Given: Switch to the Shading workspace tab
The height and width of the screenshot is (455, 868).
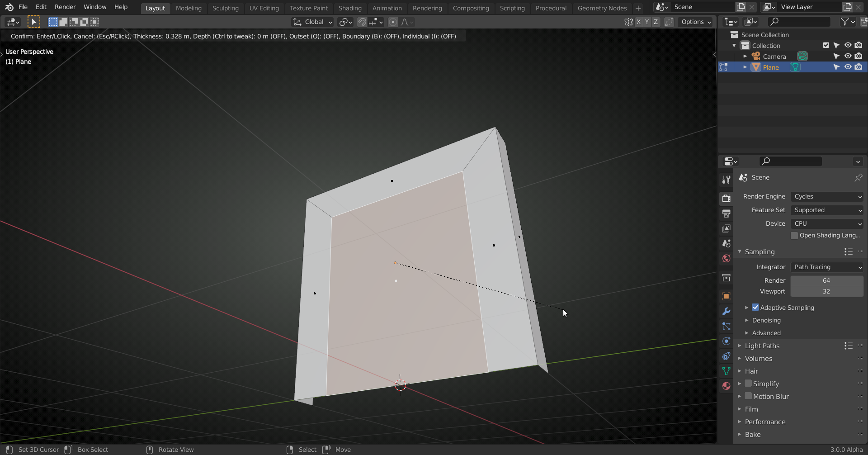Looking at the screenshot, I should click(350, 8).
